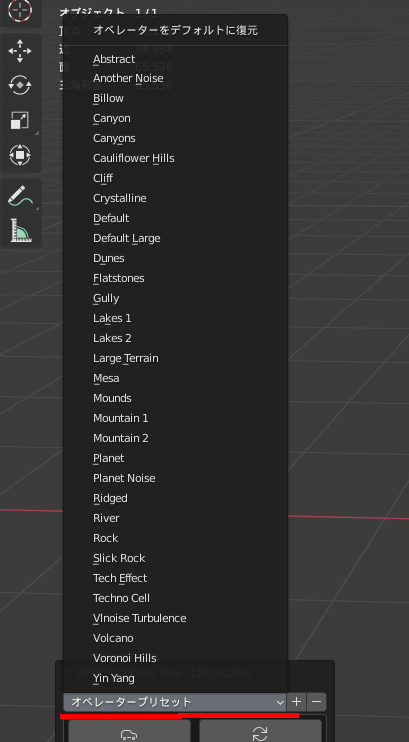Image resolution: width=409 pixels, height=742 pixels.
Task: Choose オペレーターをデフォルトに復元 menu entry
Action: [175, 31]
